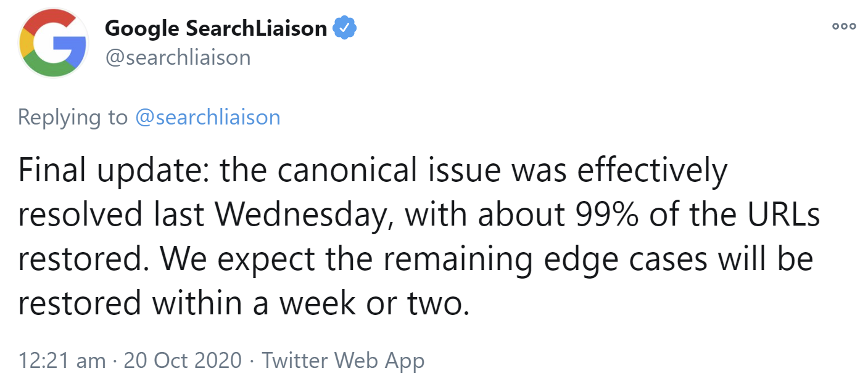
Task: Click the words "We expect" in the tweet
Action: pyautogui.click(x=226, y=260)
